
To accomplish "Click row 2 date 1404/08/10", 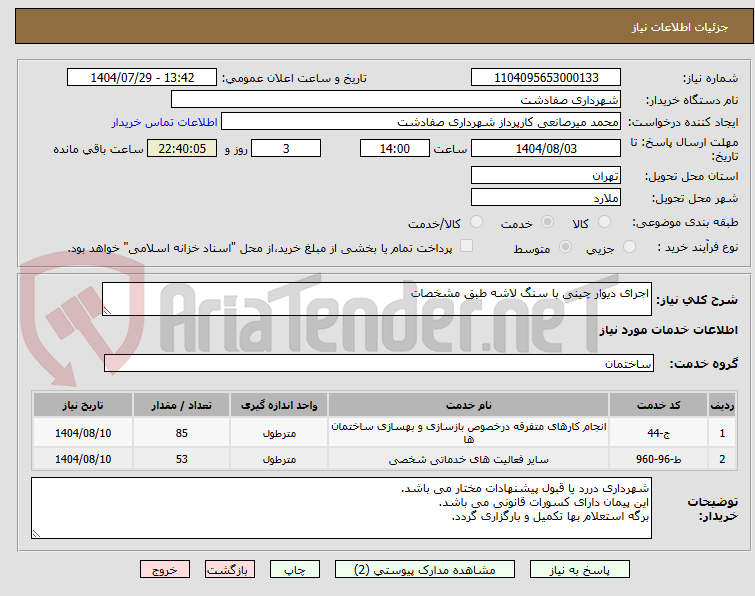I will pos(83,459).
